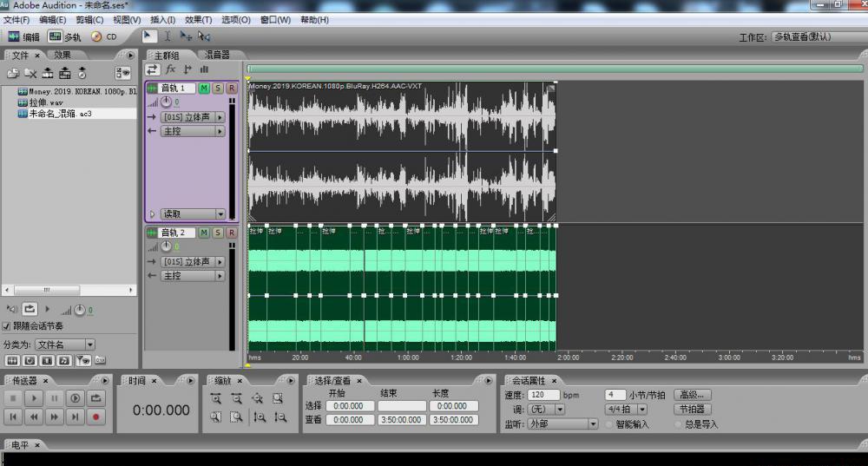Mute track 音轨 2
The width and height of the screenshot is (868, 466).
tap(204, 233)
